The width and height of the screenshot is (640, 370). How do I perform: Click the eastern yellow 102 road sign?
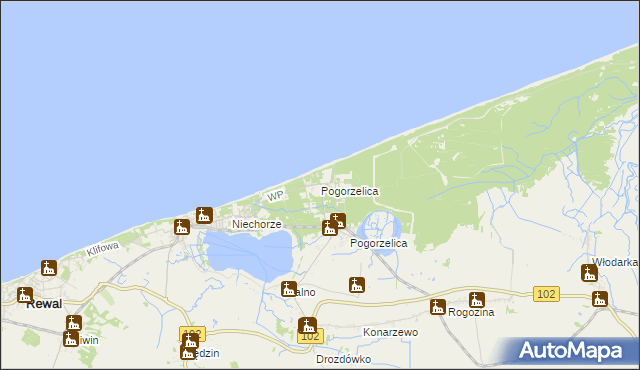coord(546,294)
